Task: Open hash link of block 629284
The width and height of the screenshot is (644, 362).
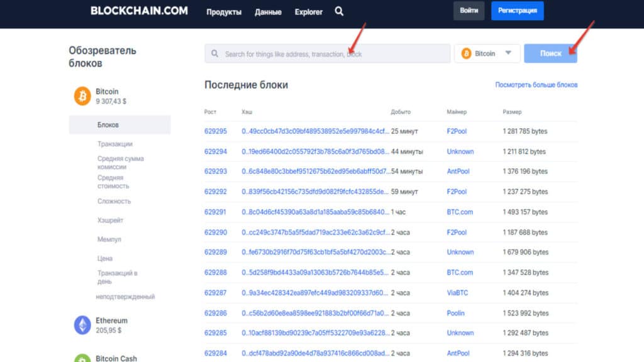Action: coord(316,353)
